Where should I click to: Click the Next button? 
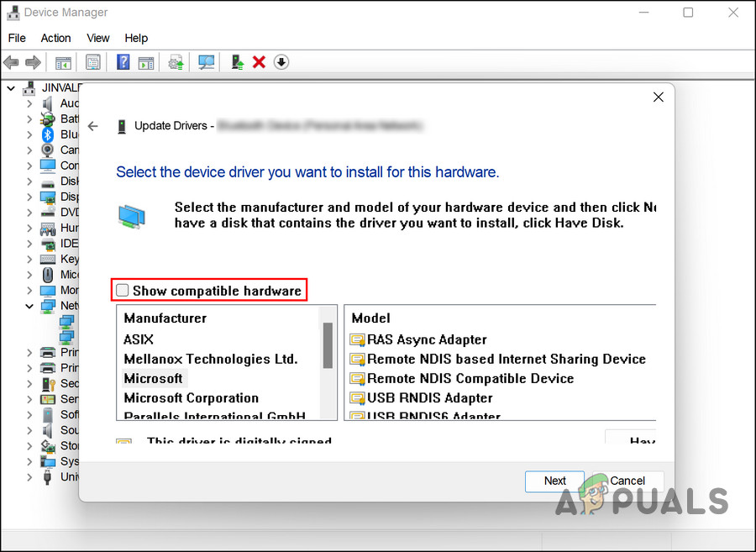point(554,481)
